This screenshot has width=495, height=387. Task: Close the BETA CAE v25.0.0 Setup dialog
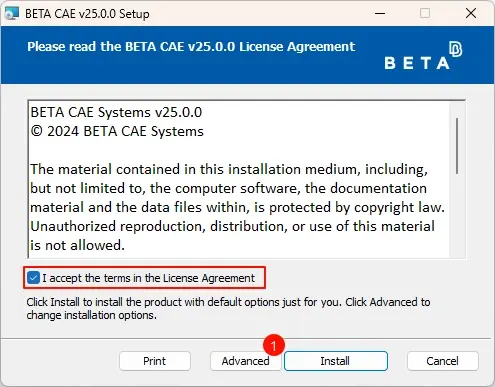point(471,14)
